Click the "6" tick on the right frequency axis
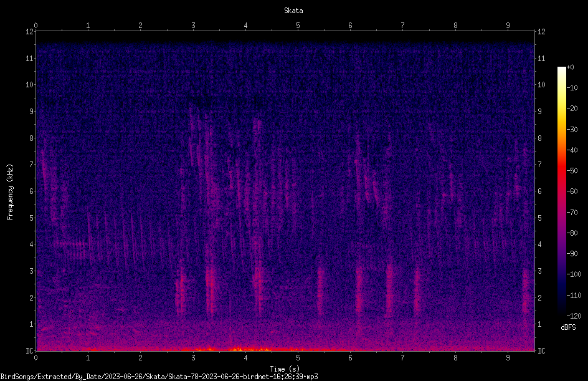 pos(539,191)
